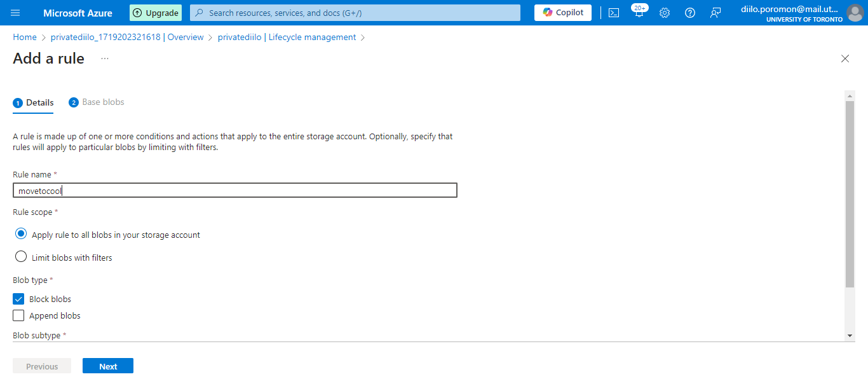Click the scrollbar down arrow
Image resolution: width=868 pixels, height=386 pixels.
(850, 336)
